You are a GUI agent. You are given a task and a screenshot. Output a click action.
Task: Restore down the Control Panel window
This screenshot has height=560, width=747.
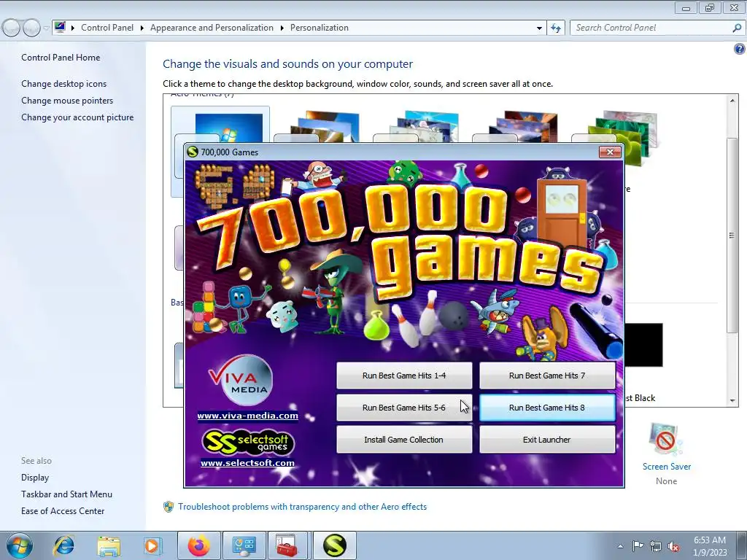click(709, 7)
